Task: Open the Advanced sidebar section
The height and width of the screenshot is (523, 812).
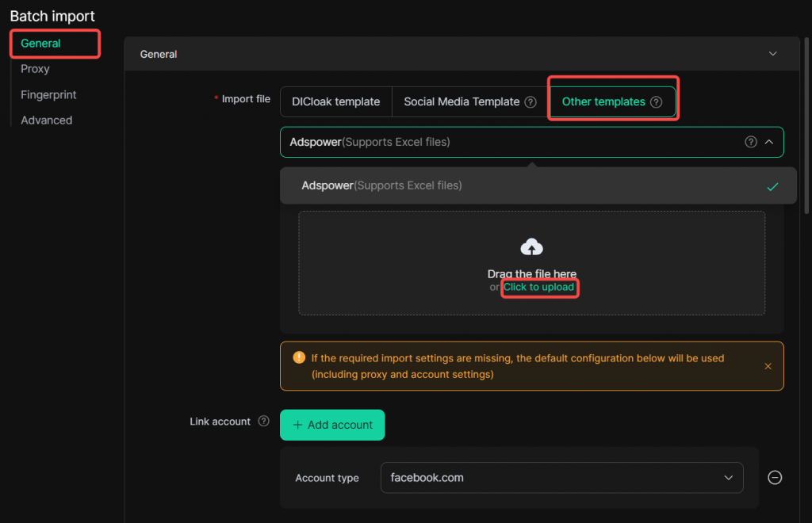Action: pos(47,120)
